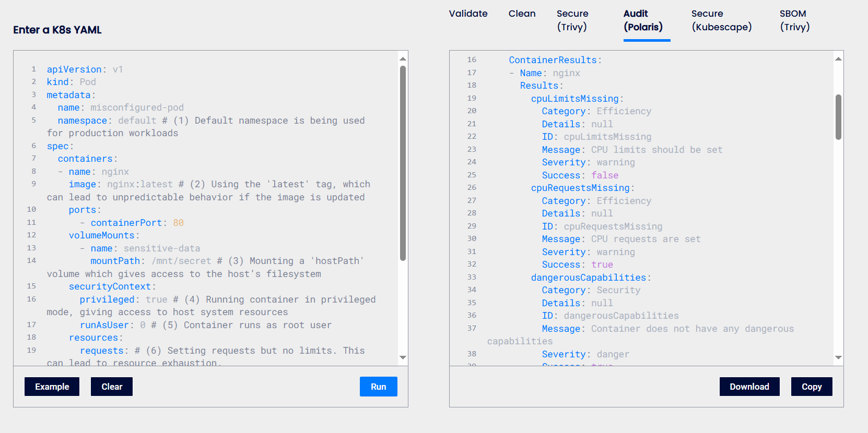Switch to the SBOM (Trivy) tab

[794, 20]
